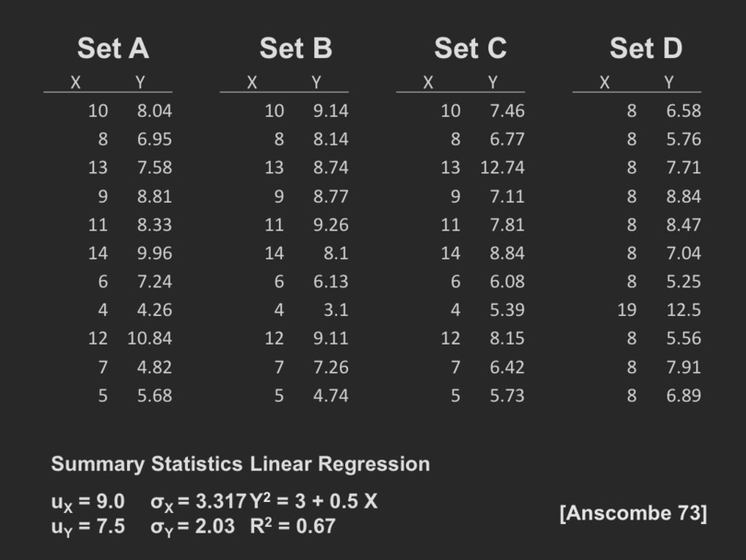Image resolution: width=746 pixels, height=560 pixels.
Task: Click the value 10.84 in Set A
Action: pyautogui.click(x=149, y=338)
